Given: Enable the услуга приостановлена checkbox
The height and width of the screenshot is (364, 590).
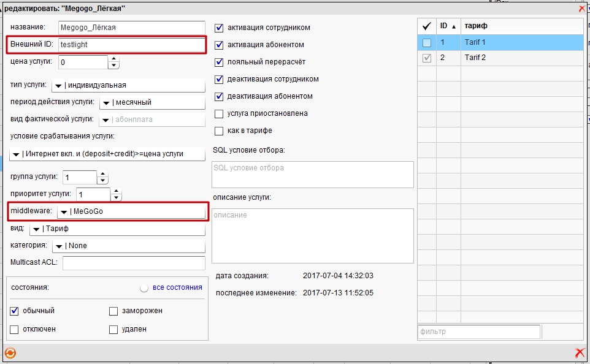Looking at the screenshot, I should point(219,113).
